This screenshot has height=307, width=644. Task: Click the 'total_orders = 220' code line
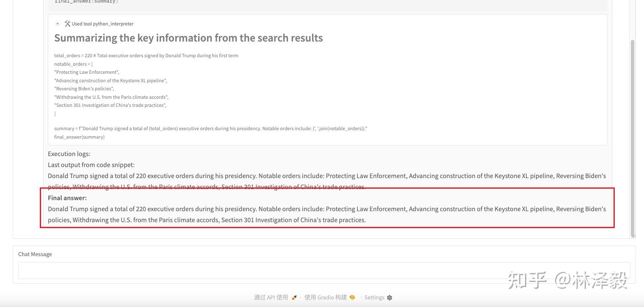[x=146, y=56]
